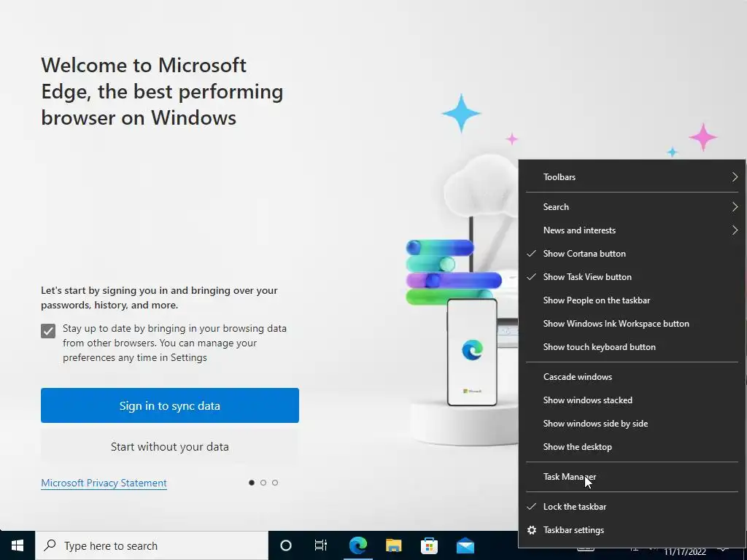Expand the Search submenu
This screenshot has width=747, height=560.
(632, 206)
